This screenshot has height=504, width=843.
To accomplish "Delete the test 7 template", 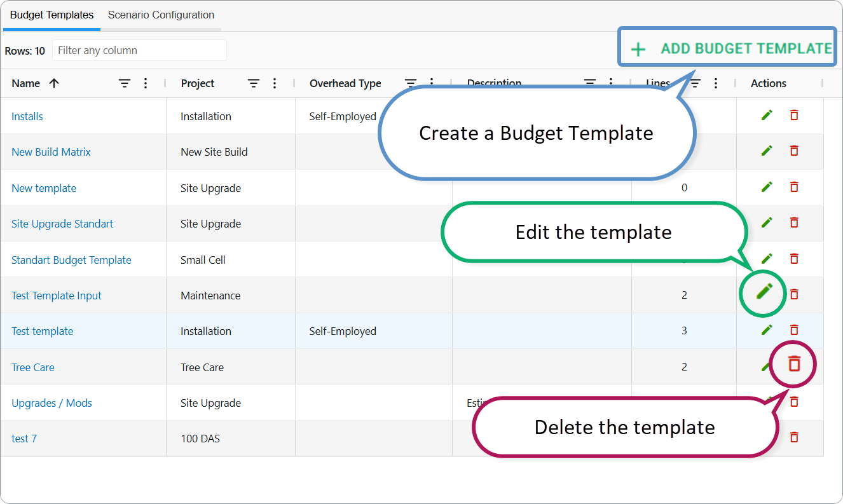I will coord(794,437).
